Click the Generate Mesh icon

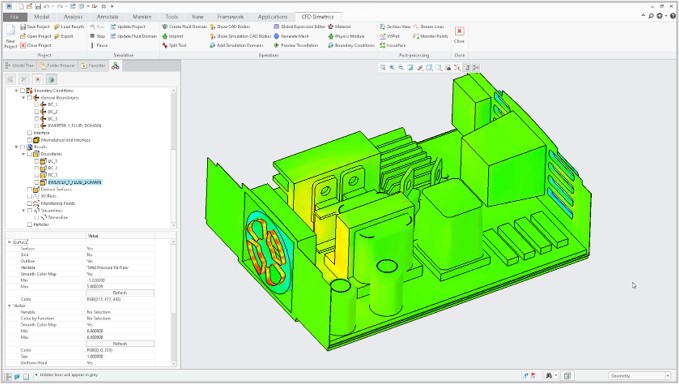pos(276,36)
